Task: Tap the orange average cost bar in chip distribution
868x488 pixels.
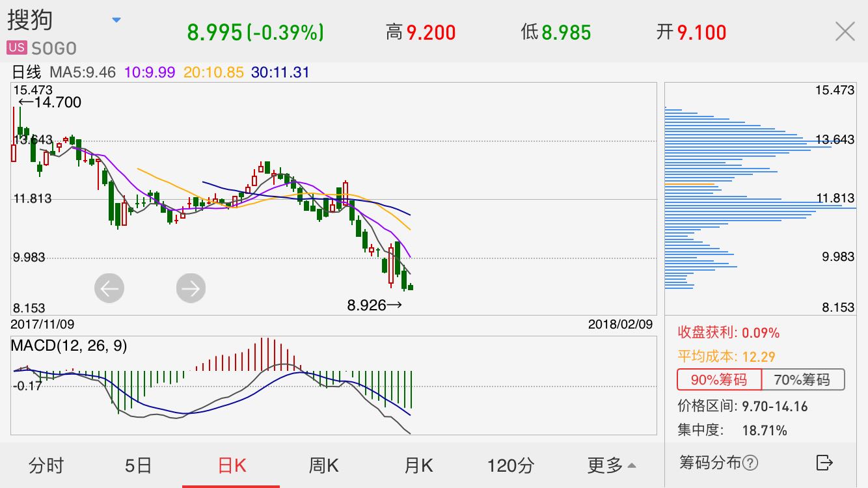Action: pos(690,184)
